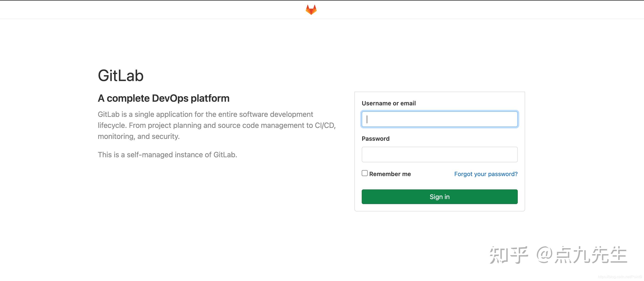
Task: Open the Forgot your password link
Action: pyautogui.click(x=485, y=174)
